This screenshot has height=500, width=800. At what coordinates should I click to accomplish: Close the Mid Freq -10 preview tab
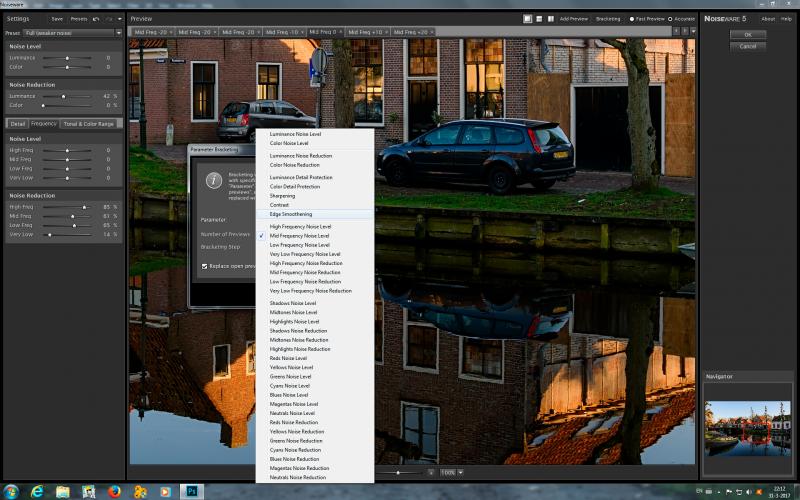303,32
